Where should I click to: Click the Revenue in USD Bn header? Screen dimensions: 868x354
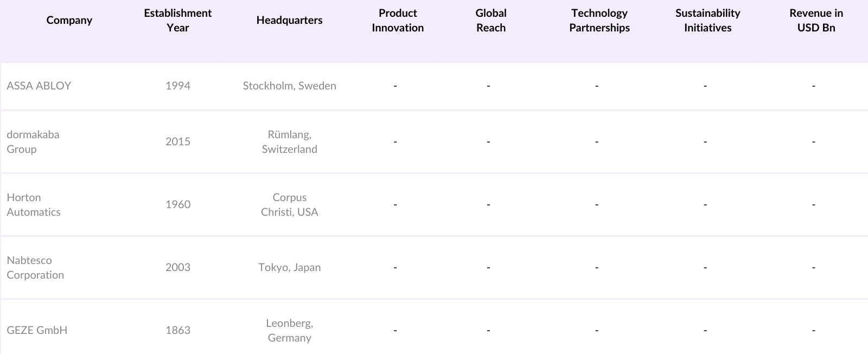816,20
